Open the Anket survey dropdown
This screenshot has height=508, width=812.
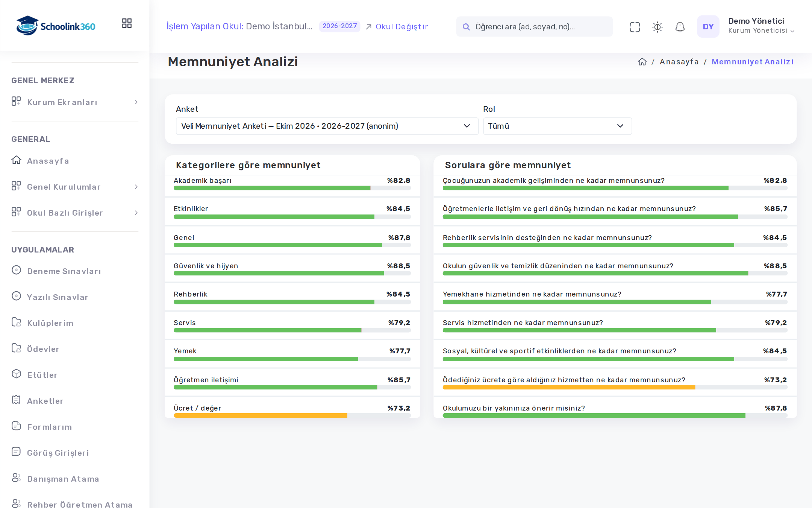(327, 126)
